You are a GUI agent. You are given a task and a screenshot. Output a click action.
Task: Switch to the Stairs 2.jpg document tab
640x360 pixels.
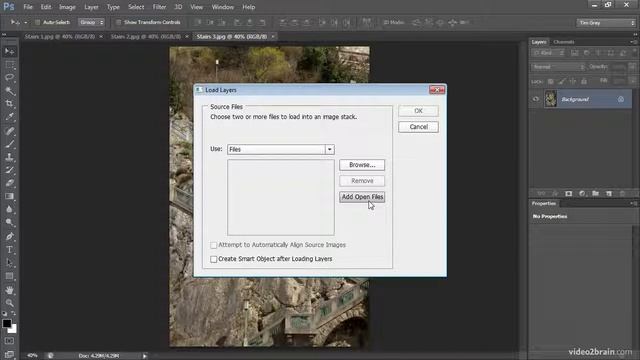point(145,37)
